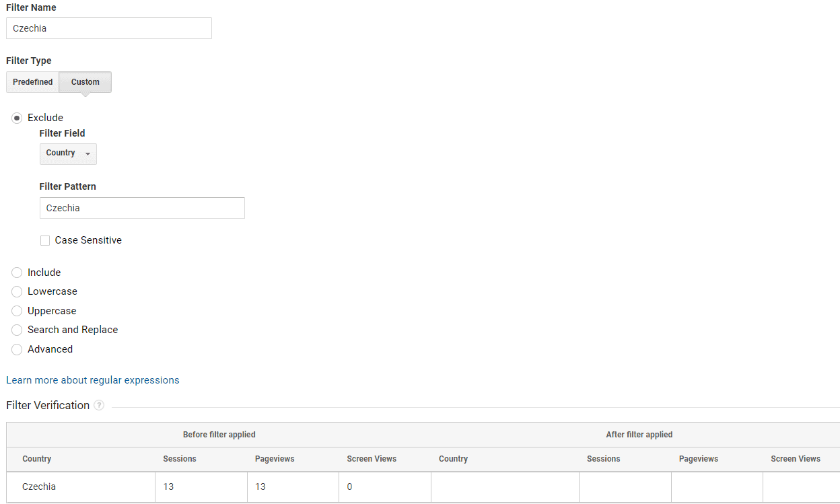Click the Filter Verification help icon
Viewport: 840px width, 504px height.
(99, 405)
